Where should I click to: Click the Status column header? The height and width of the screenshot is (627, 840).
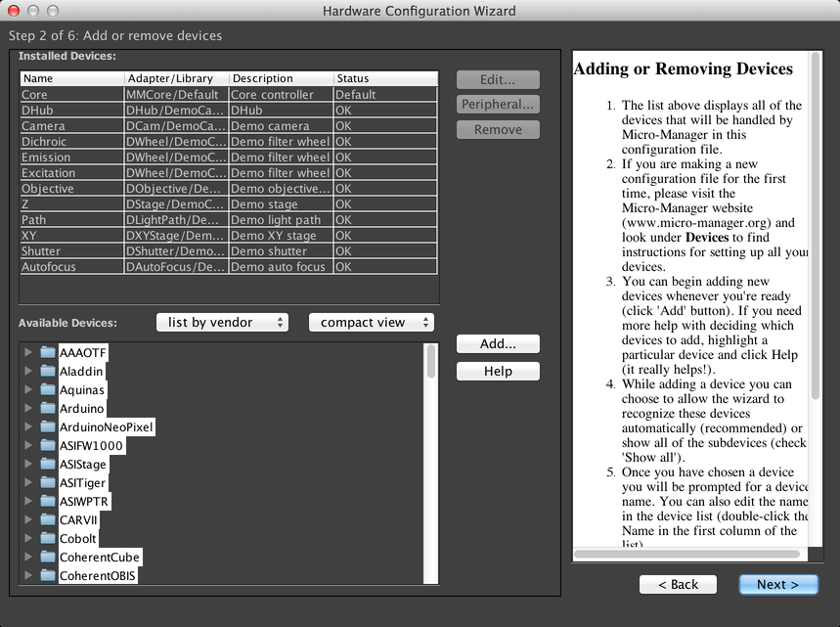pyautogui.click(x=385, y=78)
